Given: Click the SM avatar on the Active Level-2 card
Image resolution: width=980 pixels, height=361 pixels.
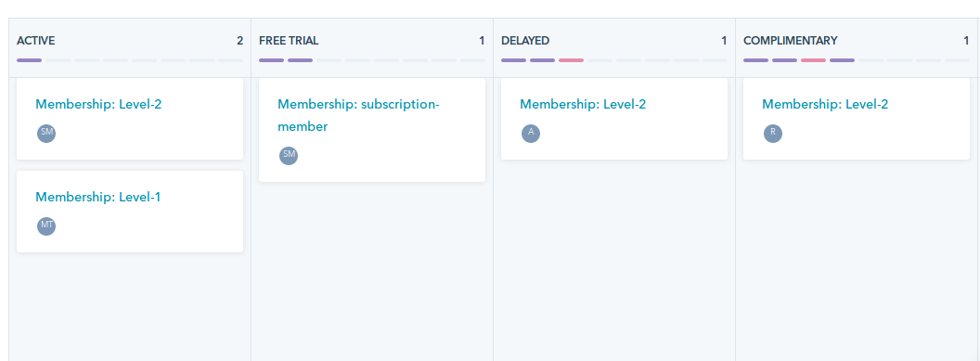Looking at the screenshot, I should (46, 134).
